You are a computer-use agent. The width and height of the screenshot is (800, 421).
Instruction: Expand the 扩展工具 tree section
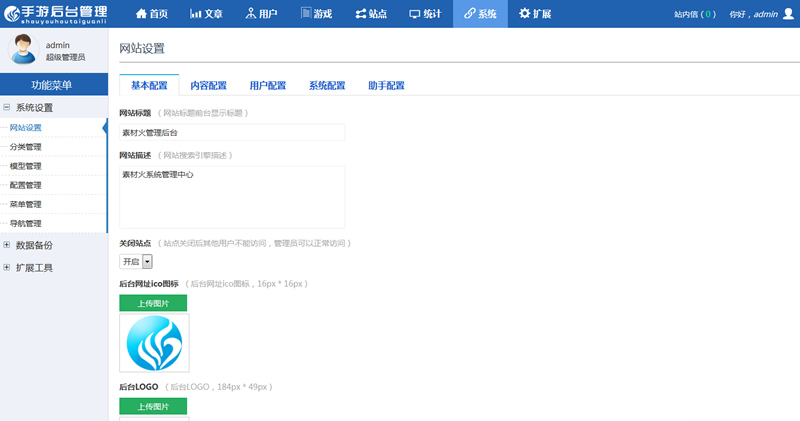7,267
